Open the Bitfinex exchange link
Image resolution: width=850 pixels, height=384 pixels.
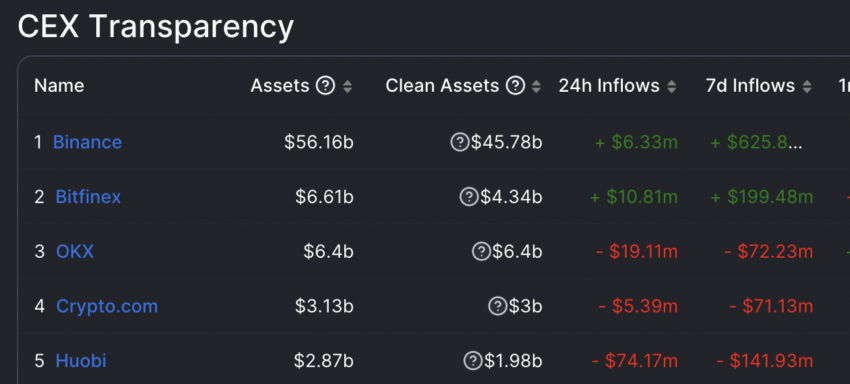coord(88,197)
